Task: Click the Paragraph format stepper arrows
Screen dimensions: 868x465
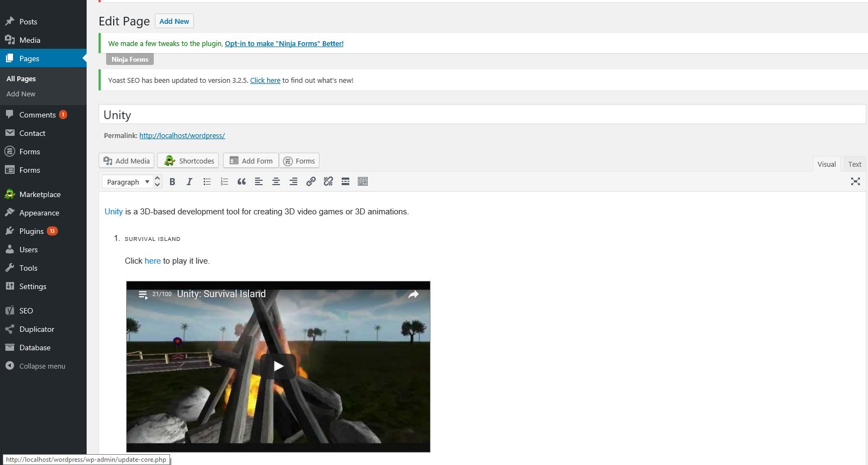Action: [x=157, y=182]
